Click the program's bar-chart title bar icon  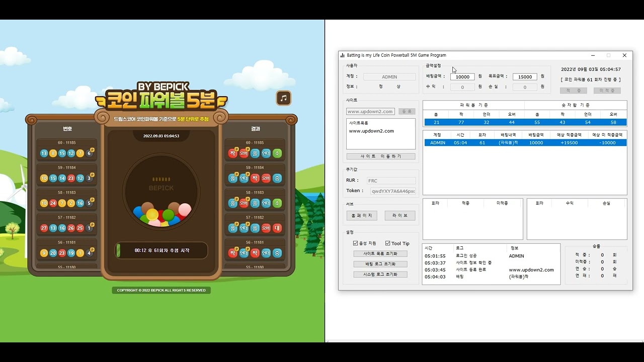coord(343,55)
